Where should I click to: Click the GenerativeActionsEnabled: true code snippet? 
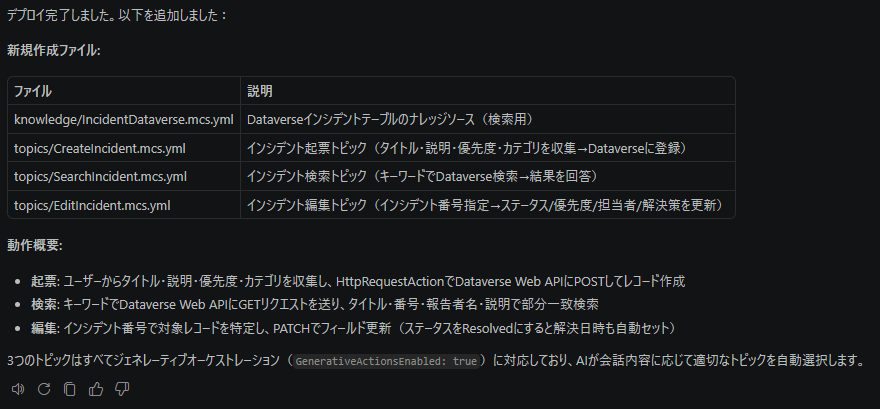pos(386,360)
